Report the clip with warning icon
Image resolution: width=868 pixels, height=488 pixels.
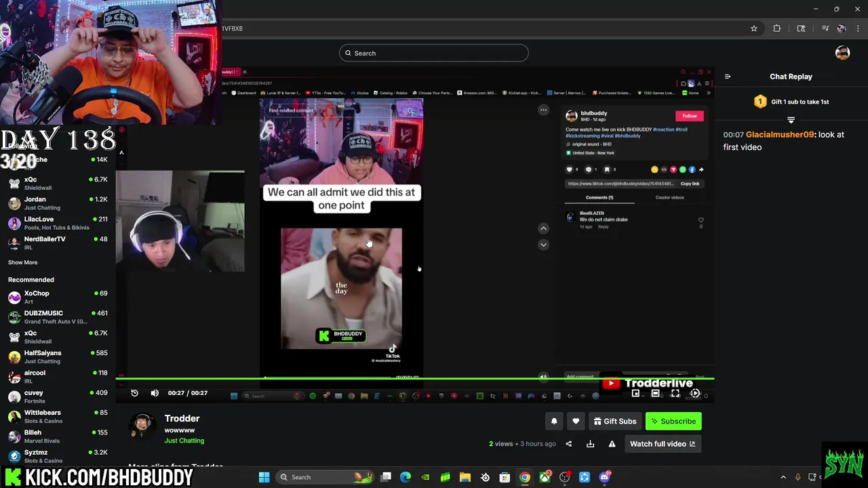612,444
